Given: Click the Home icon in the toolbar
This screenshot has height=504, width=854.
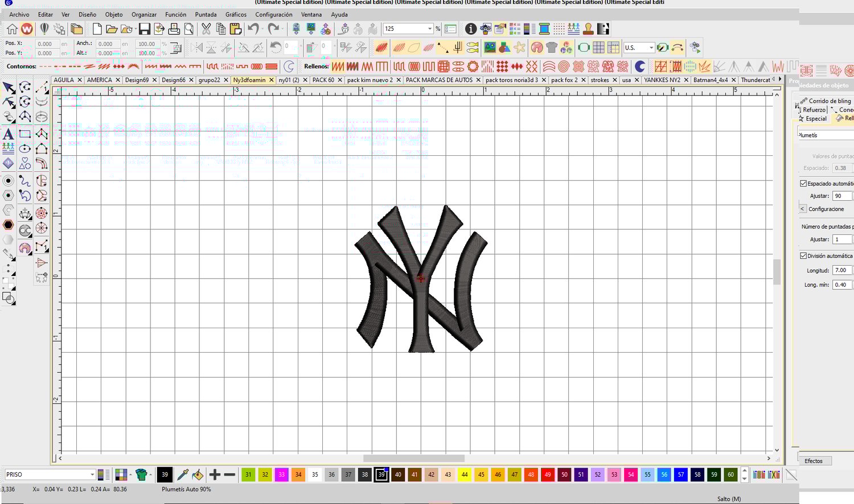Looking at the screenshot, I should click(12, 29).
